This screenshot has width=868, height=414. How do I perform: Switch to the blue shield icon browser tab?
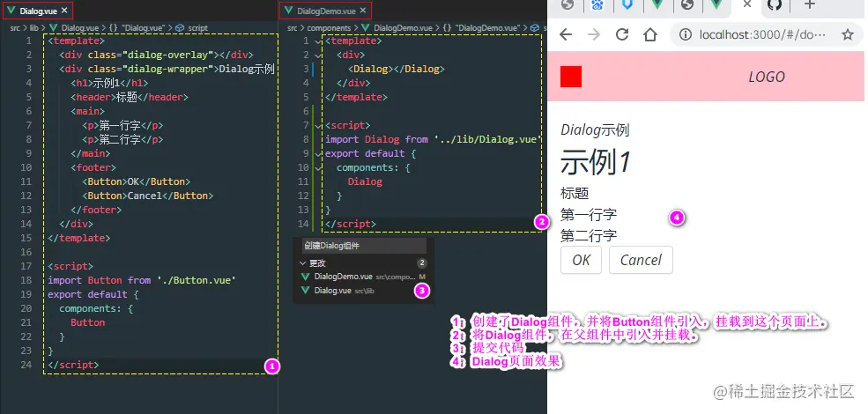[627, 5]
